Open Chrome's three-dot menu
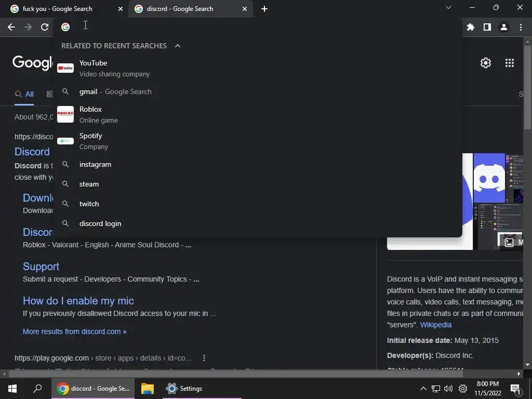The width and height of the screenshot is (532, 399). (521, 27)
